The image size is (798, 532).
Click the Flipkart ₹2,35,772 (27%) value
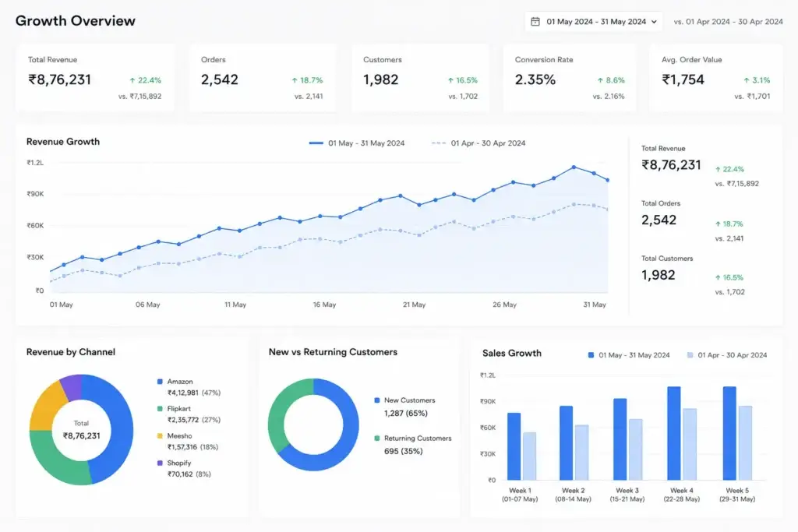point(194,420)
